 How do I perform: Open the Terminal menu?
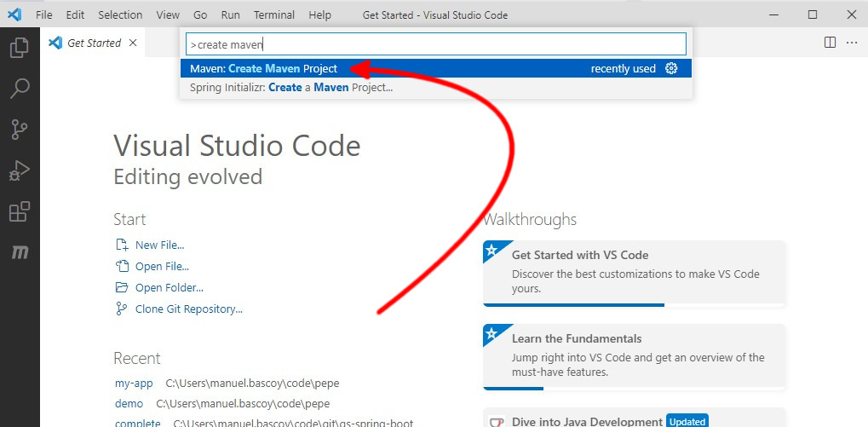point(274,14)
